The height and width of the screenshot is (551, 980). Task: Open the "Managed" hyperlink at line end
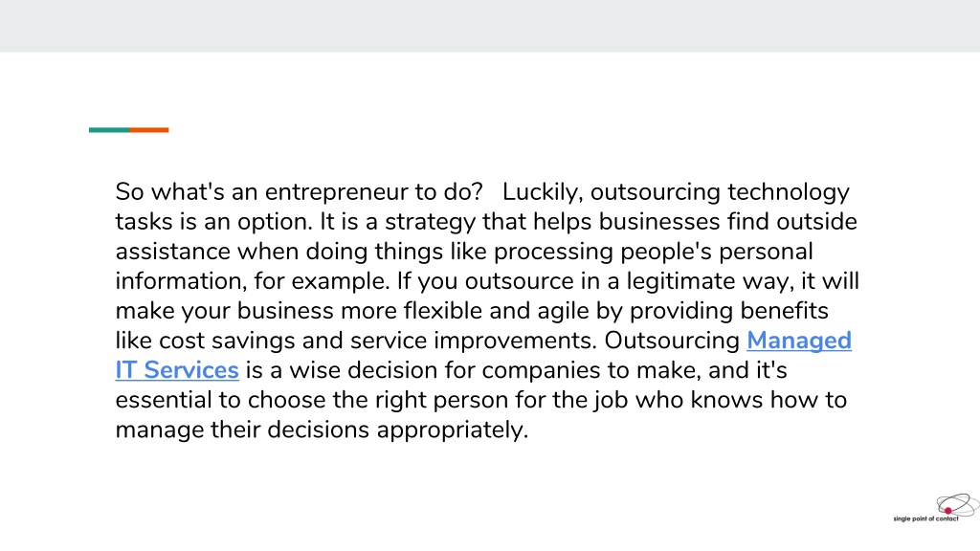pos(799,342)
